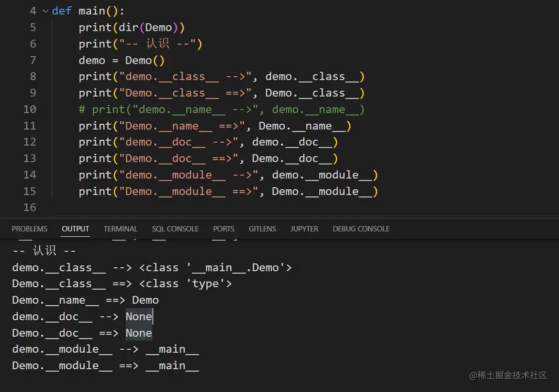Screen dimensions: 559x392
Task: Click output line "<class '__main__.Demo'>"
Action: (152, 268)
